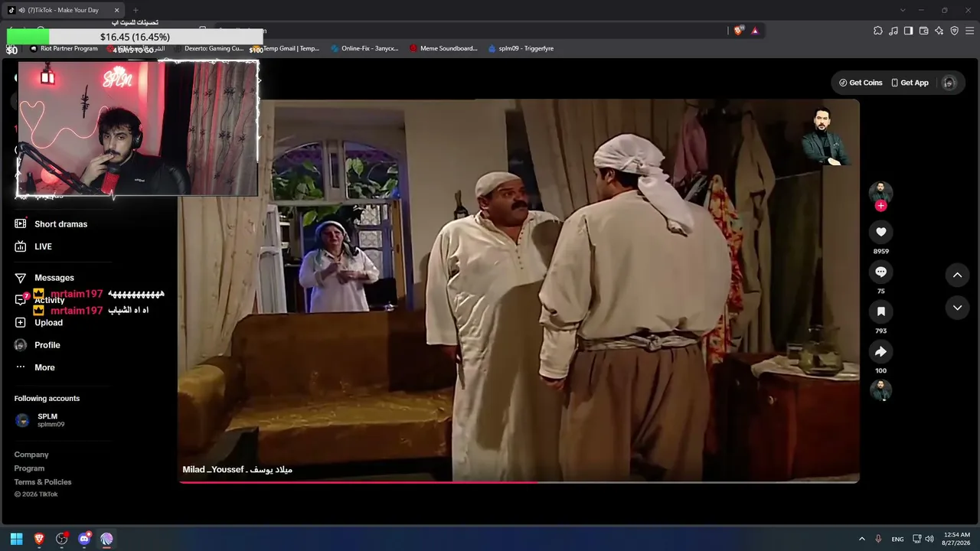Open Profile in sidebar
The height and width of the screenshot is (551, 980).
(38, 345)
